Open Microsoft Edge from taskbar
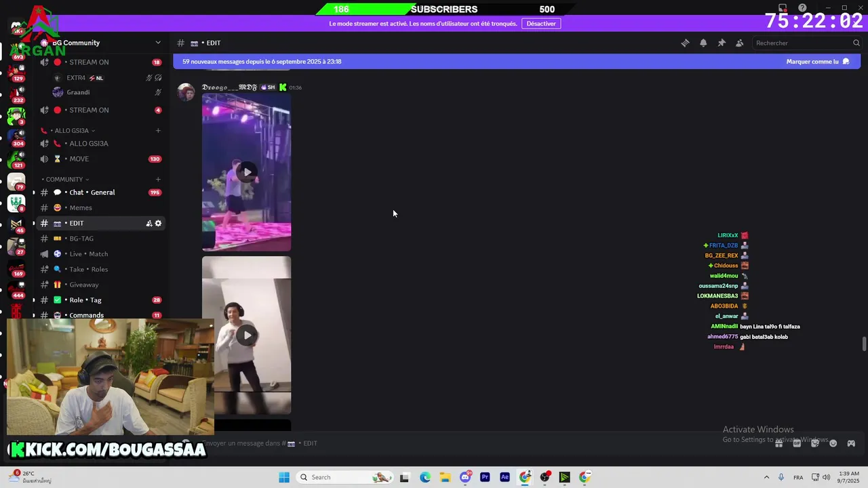 (425, 477)
